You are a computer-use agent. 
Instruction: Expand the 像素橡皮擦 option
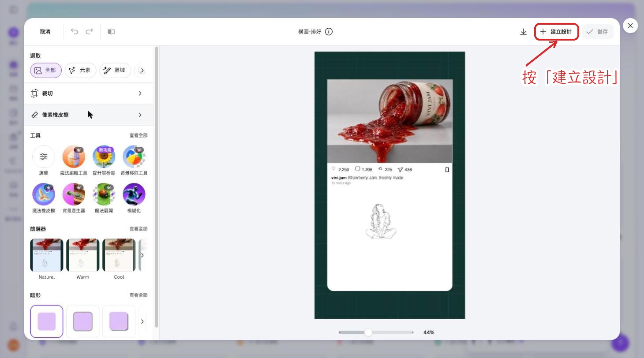pos(89,115)
